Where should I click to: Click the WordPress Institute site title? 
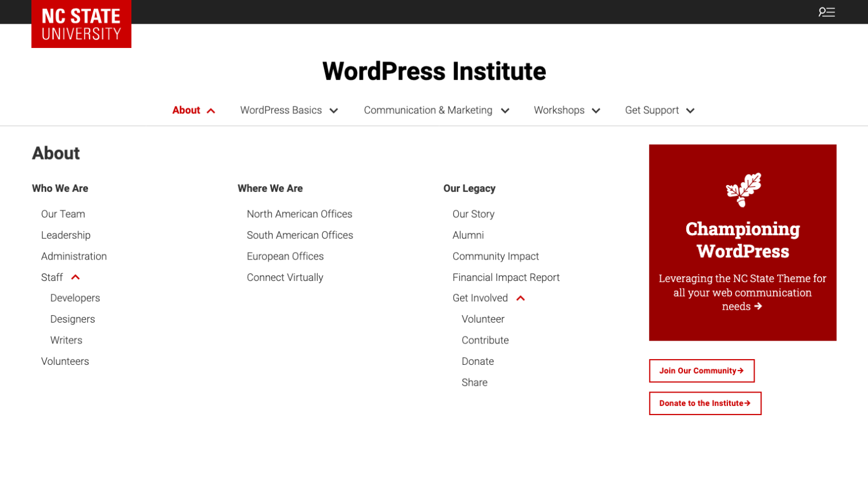pos(434,72)
